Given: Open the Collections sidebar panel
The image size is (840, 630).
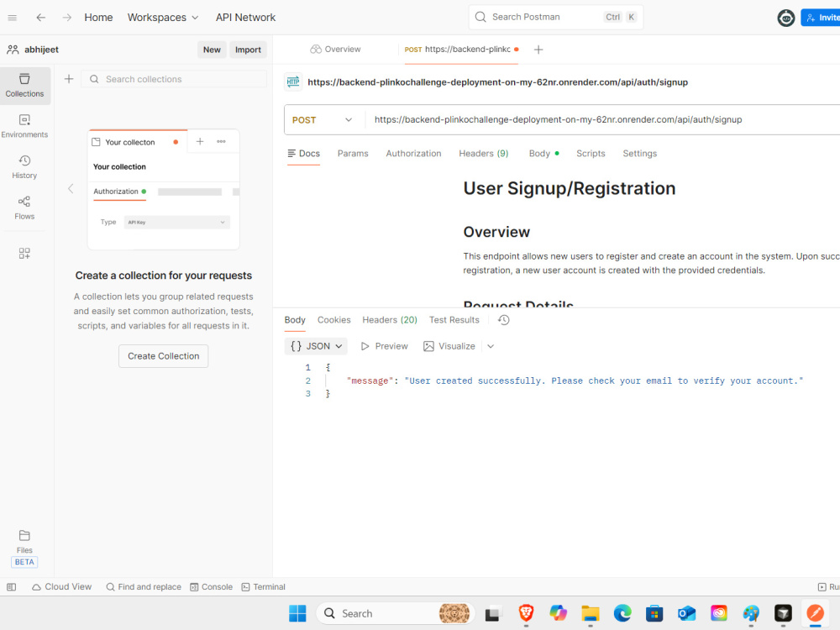Looking at the screenshot, I should coord(24,86).
